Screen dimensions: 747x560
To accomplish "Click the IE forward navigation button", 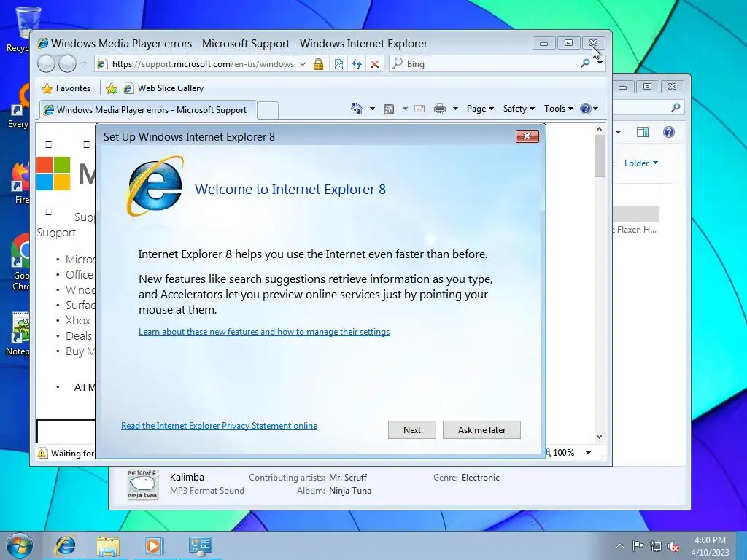I will pos(67,64).
